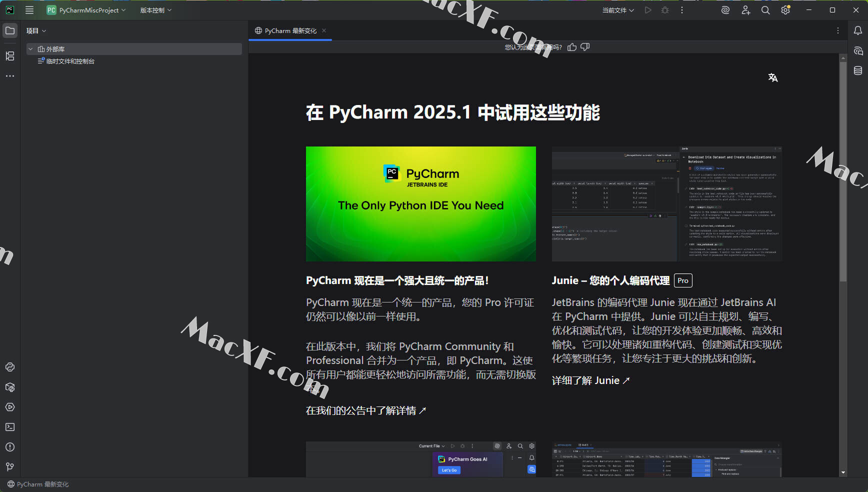Click the scrollbar down arrow
The image size is (868, 492).
[x=843, y=472]
